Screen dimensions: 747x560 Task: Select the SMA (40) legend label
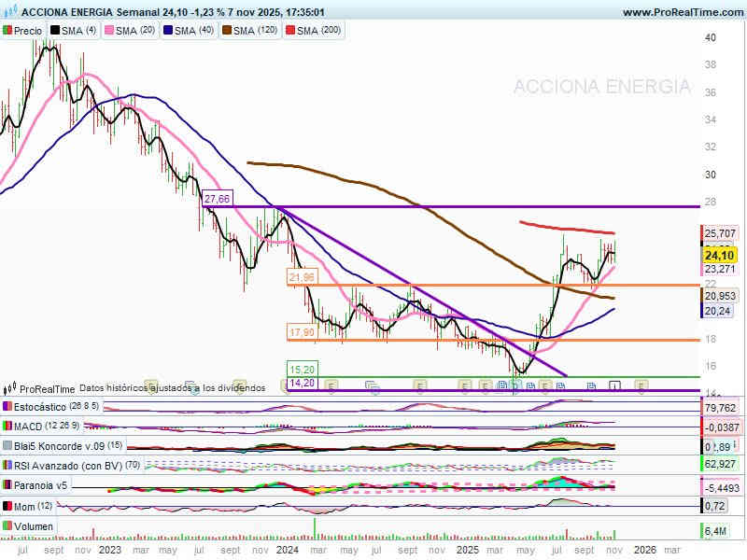(x=191, y=31)
